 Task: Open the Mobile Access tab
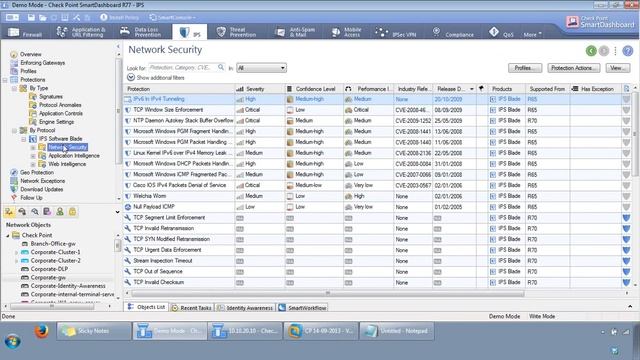[x=347, y=32]
